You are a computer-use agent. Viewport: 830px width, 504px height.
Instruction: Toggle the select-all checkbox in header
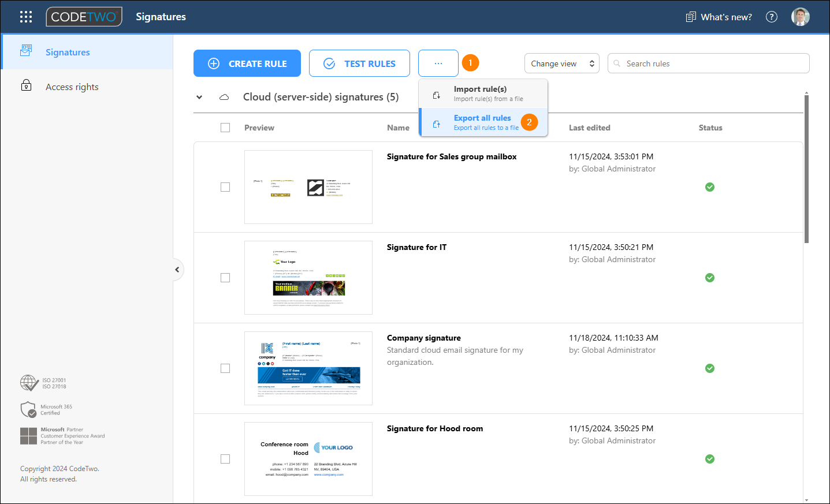225,128
